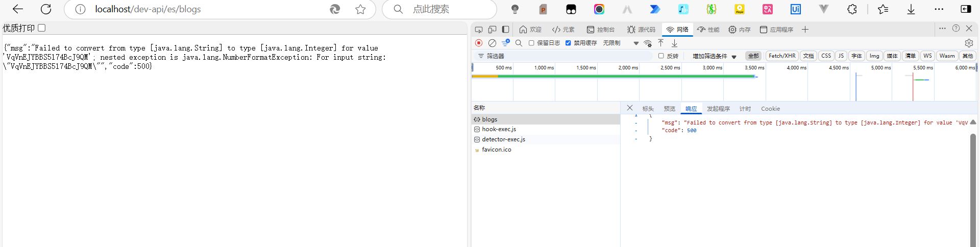Screen dimensions: 980x247
Task: Toggle DevTools activity bar dock icon
Action: pyautogui.click(x=506, y=30)
